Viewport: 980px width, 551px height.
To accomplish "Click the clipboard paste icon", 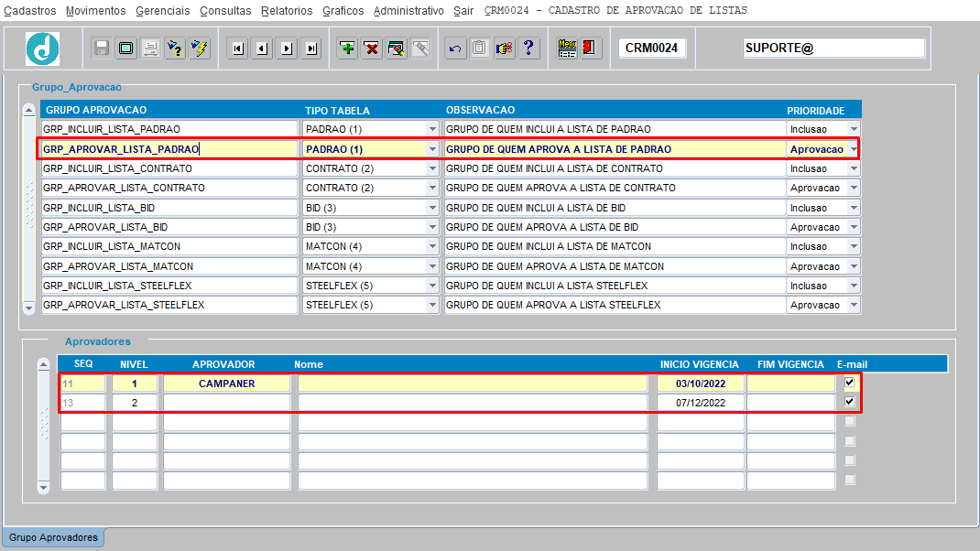I will point(479,49).
